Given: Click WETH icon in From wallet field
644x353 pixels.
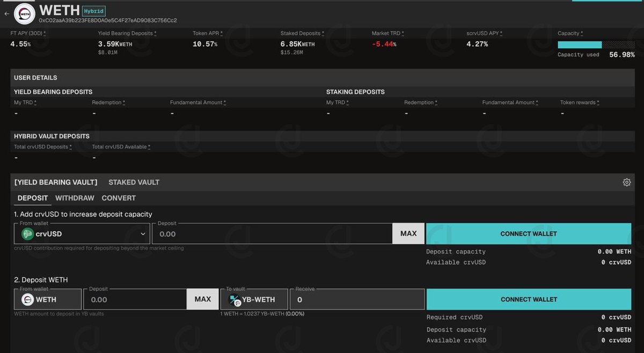Looking at the screenshot, I should click(27, 299).
